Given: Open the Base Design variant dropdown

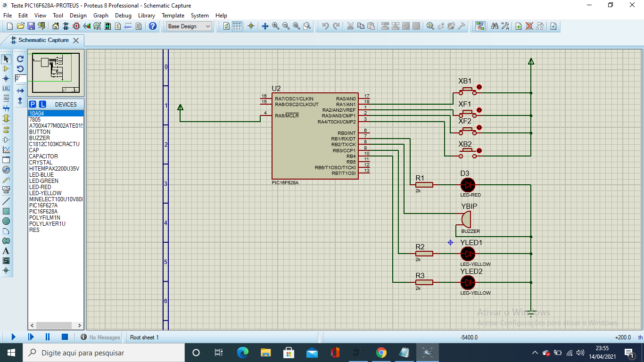Looking at the screenshot, I should point(190,26).
